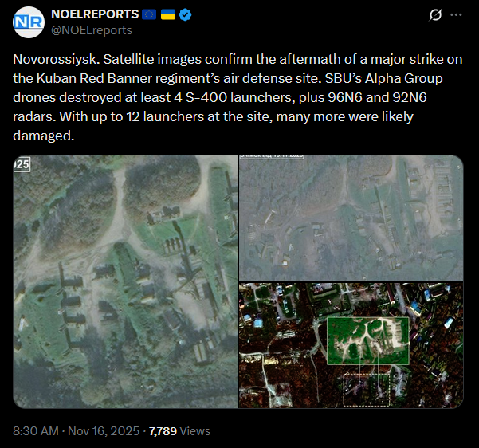Open the bottom-right overview satellite image
This screenshot has width=479, height=448.
[351, 345]
